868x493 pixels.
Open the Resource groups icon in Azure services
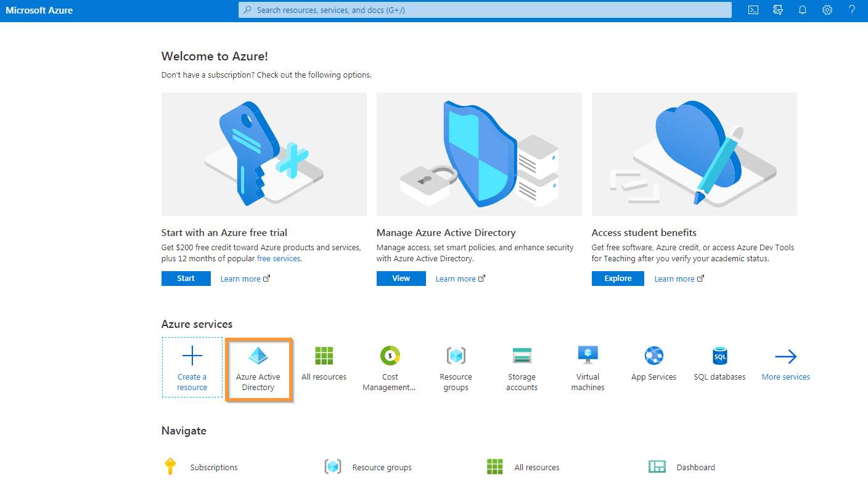tap(456, 356)
